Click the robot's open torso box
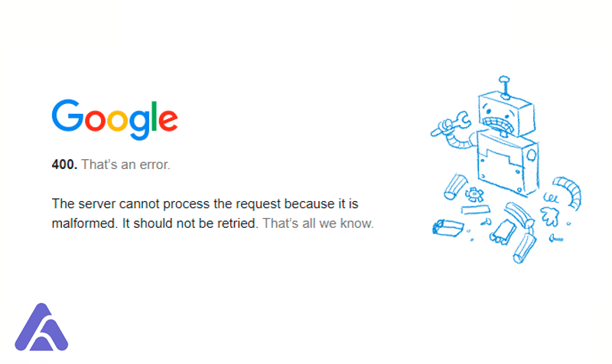 tap(507, 163)
